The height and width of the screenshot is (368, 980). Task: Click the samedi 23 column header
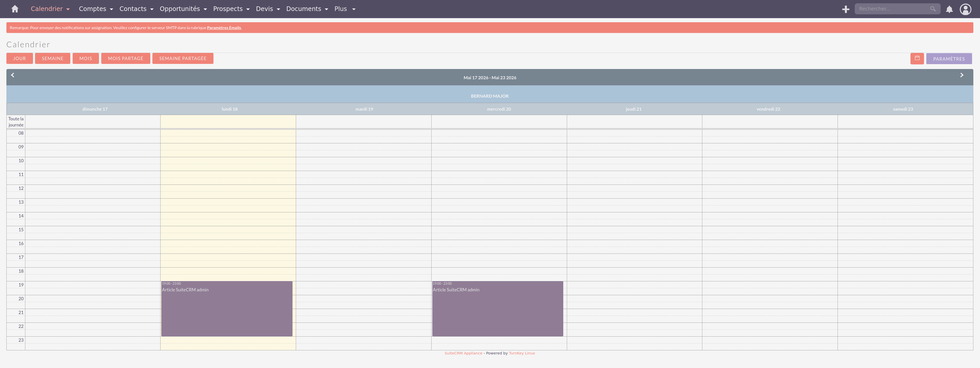(903, 109)
